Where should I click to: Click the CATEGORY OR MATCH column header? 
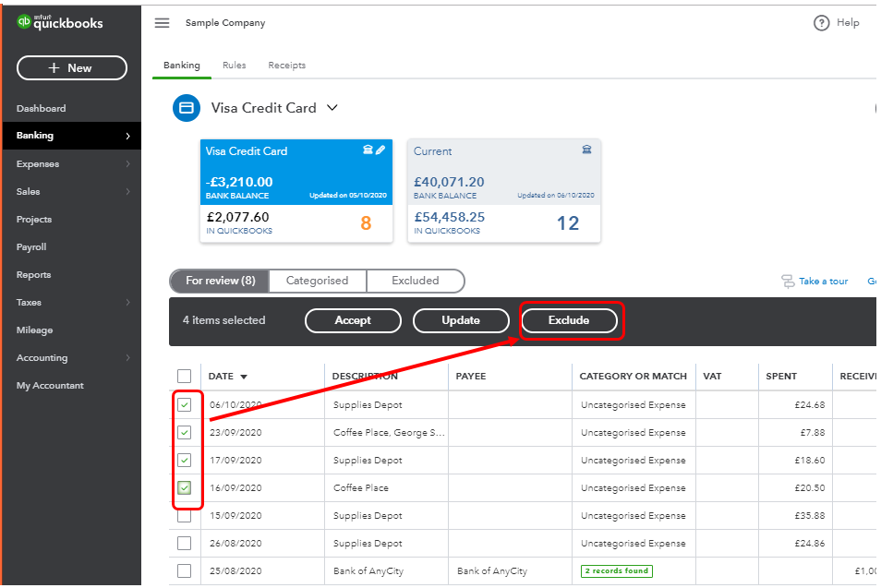click(634, 377)
